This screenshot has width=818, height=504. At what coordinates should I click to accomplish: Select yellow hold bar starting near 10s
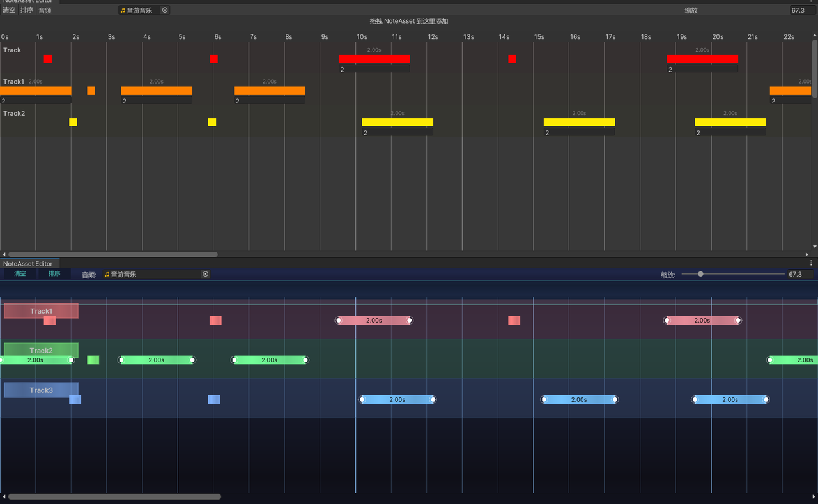[x=397, y=122]
